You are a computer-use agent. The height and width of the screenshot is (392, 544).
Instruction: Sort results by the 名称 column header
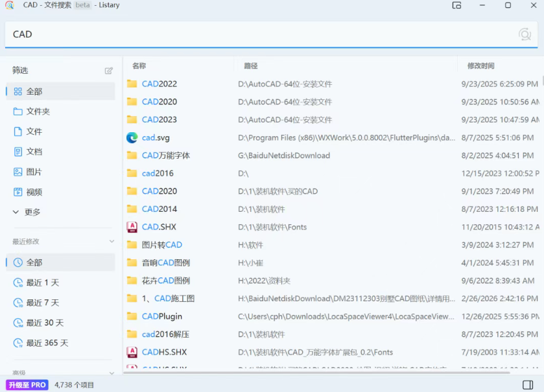click(x=139, y=65)
